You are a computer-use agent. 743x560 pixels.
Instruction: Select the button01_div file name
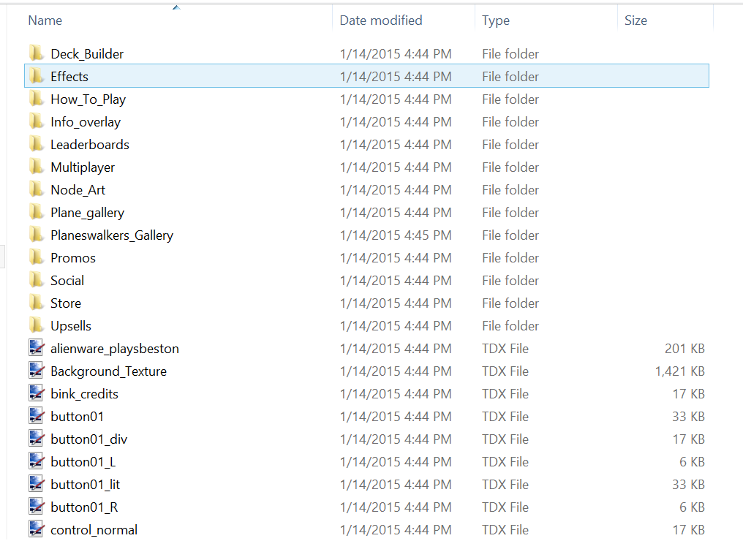88,439
